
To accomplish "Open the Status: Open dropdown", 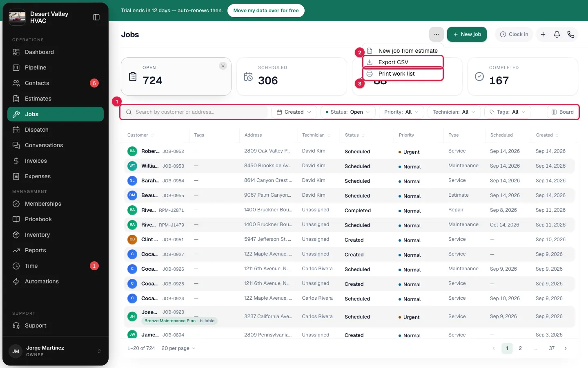I will [348, 112].
